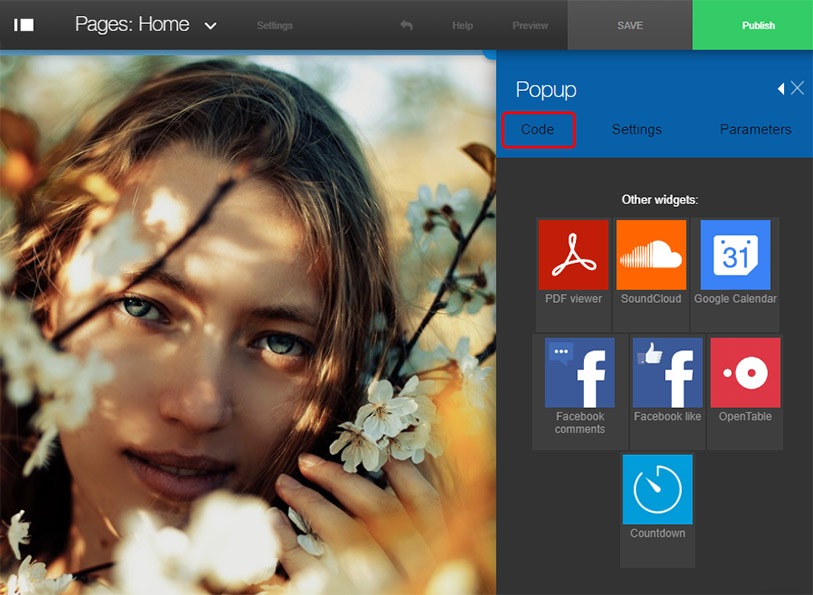Screen dimensions: 813x595
Task: Open the Help menu
Action: pyautogui.click(x=462, y=25)
